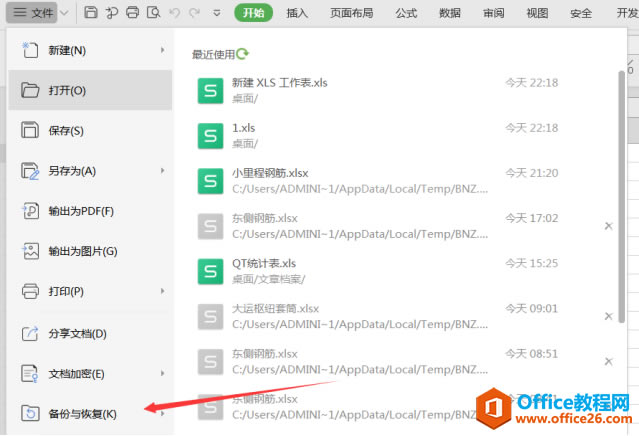The image size is (639, 436).
Task: Click the folder icon beside 打开(O)
Action: pyautogui.click(x=30, y=90)
